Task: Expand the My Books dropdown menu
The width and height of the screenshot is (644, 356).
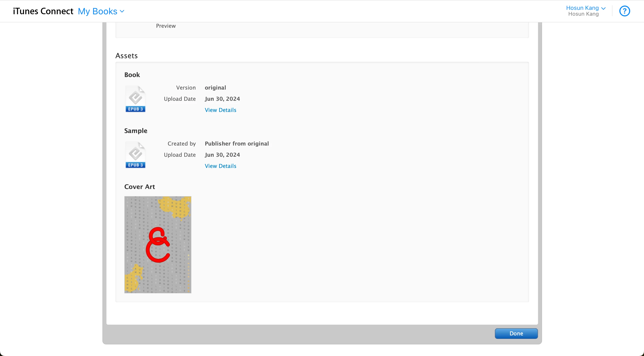Action: point(101,11)
